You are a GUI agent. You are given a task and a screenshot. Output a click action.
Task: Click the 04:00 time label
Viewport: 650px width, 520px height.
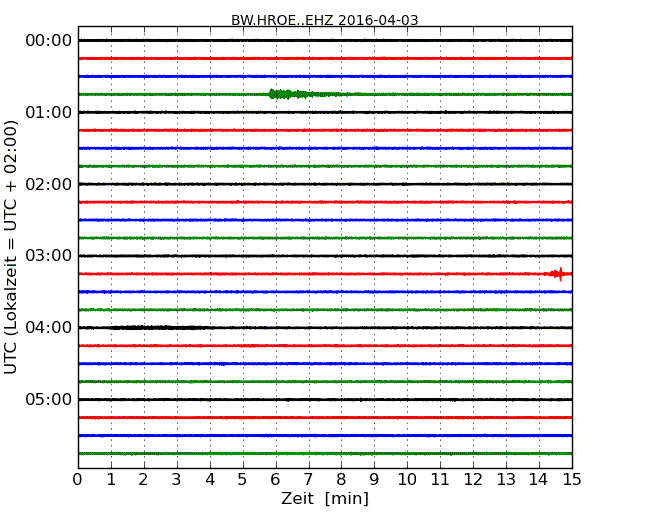coord(49,328)
